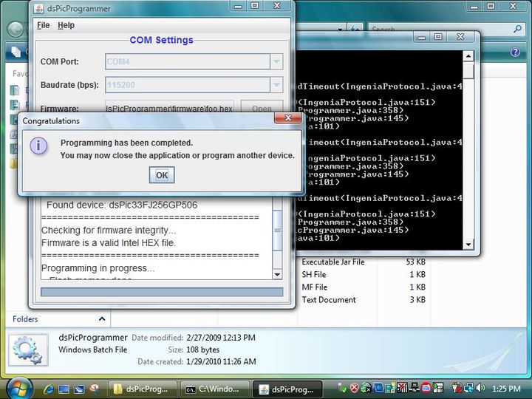
Task: Click OK in the Congratulations dialog
Action: [161, 175]
